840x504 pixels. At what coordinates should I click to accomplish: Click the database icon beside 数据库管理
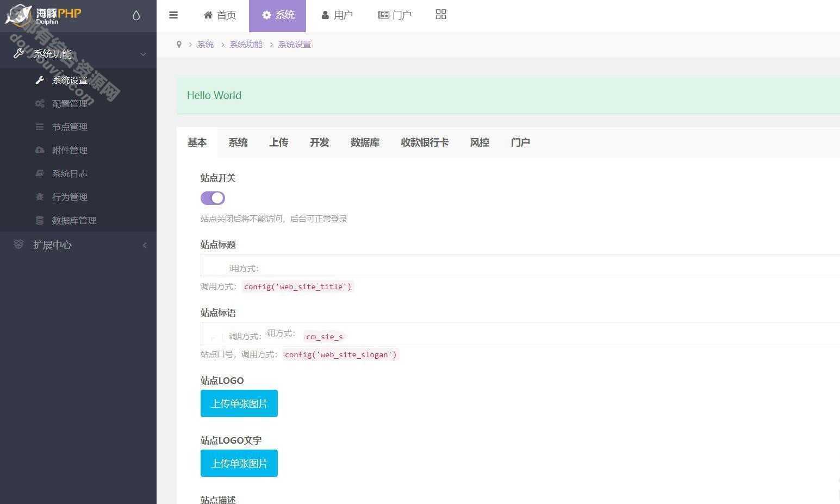click(40, 220)
